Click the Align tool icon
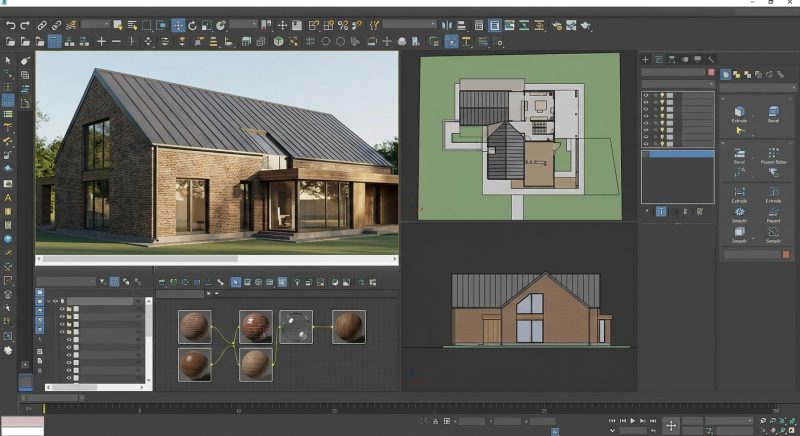This screenshot has height=436, width=800. (461, 25)
